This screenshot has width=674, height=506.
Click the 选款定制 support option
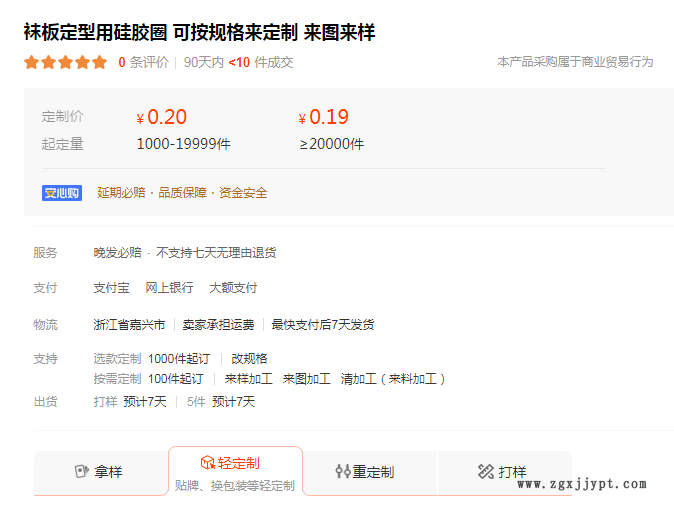(x=117, y=359)
